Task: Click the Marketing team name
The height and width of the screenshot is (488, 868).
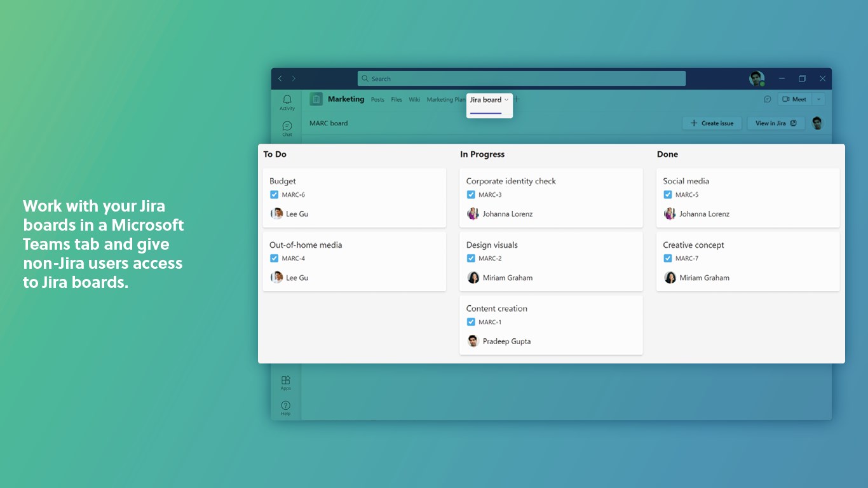Action: [x=346, y=99]
